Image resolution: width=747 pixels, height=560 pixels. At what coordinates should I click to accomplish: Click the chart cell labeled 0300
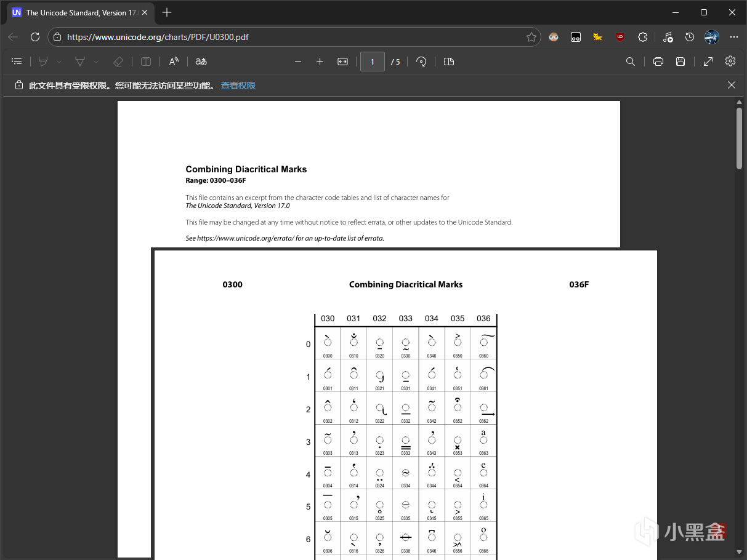click(328, 343)
